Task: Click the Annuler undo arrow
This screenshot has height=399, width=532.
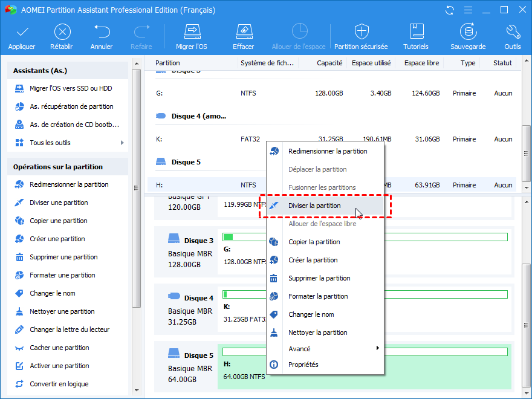Action: [102, 32]
